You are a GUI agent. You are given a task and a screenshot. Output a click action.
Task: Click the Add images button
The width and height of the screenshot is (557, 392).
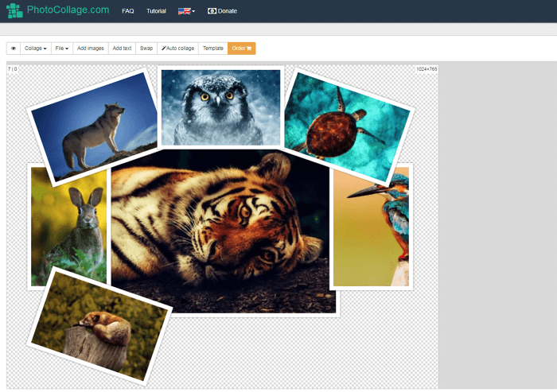(91, 49)
